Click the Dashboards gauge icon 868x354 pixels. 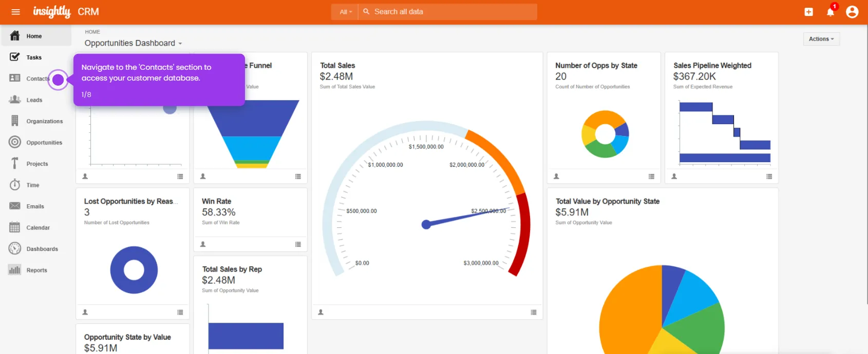click(15, 248)
